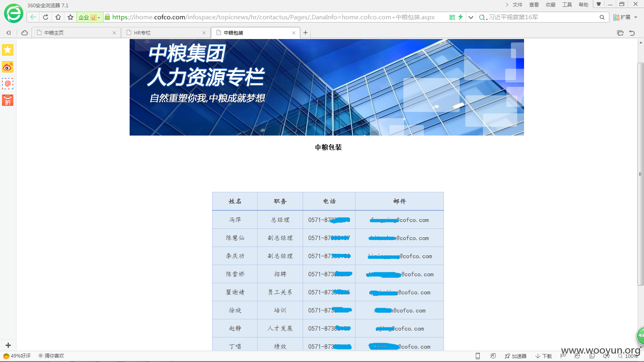The image size is (644, 362).
Task: Open the 文件 menu
Action: pyautogui.click(x=518, y=5)
